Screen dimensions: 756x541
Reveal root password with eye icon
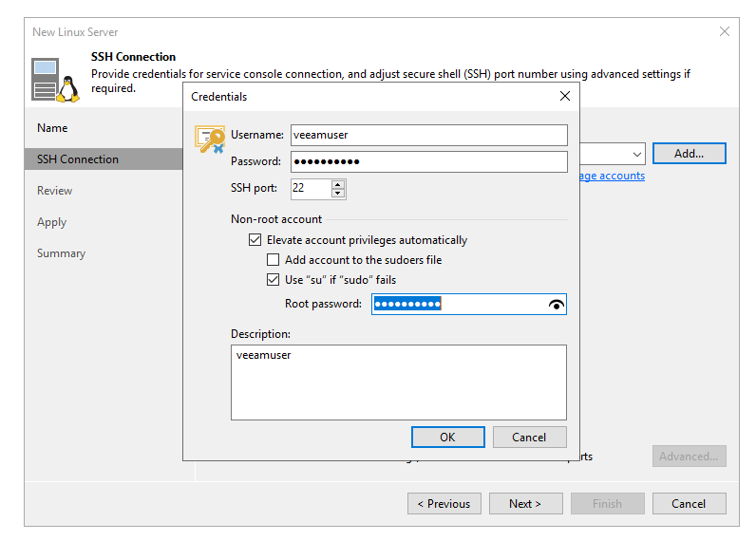pos(557,305)
